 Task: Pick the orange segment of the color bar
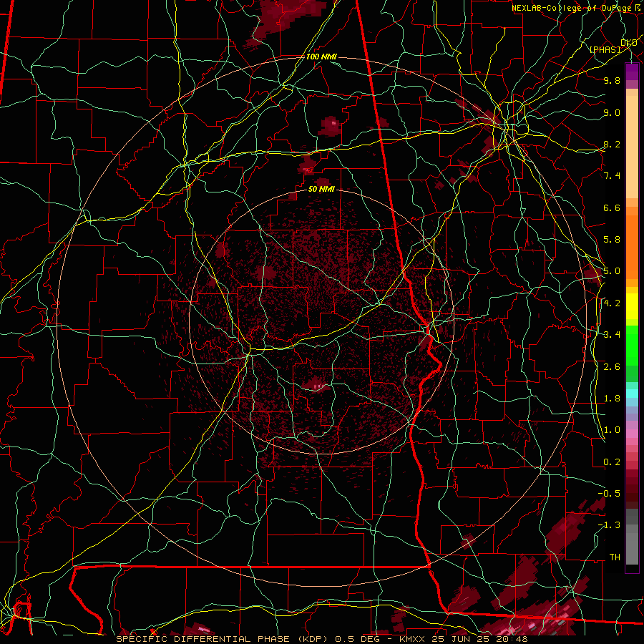tap(632, 246)
